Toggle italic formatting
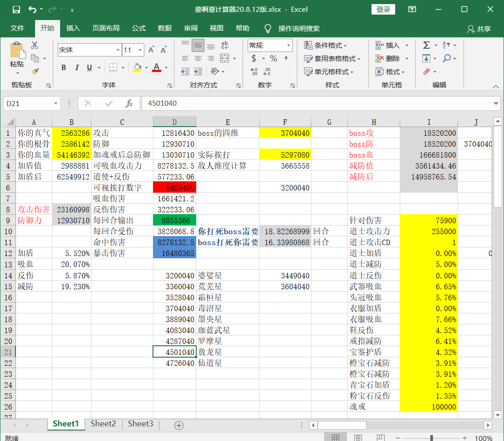This screenshot has height=441, width=504. (76, 67)
